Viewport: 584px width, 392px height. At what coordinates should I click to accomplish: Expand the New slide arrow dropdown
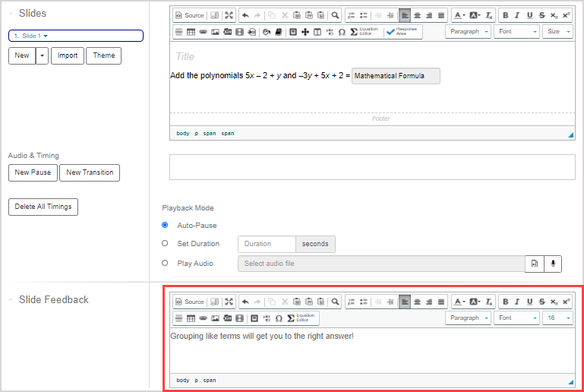point(43,55)
